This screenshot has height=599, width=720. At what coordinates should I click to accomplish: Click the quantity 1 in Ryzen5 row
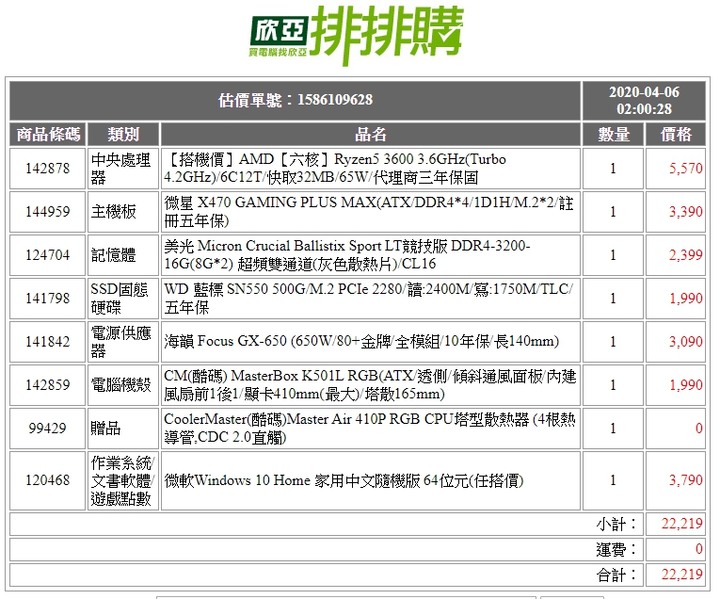(x=613, y=169)
